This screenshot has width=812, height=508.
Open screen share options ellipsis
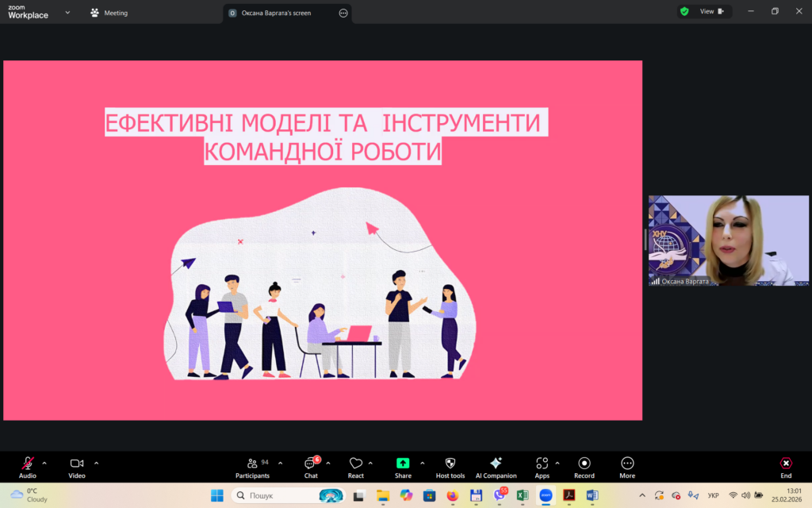(343, 13)
